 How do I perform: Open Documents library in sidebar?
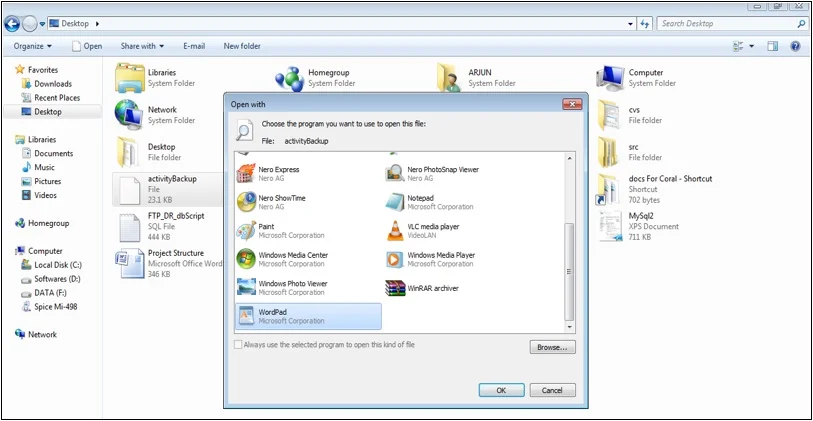coord(47,153)
